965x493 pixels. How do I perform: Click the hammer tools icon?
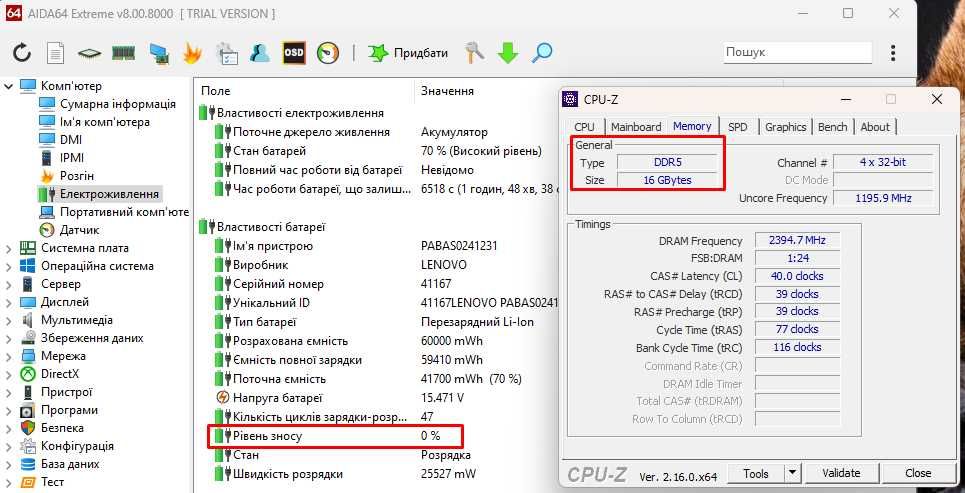tap(474, 53)
